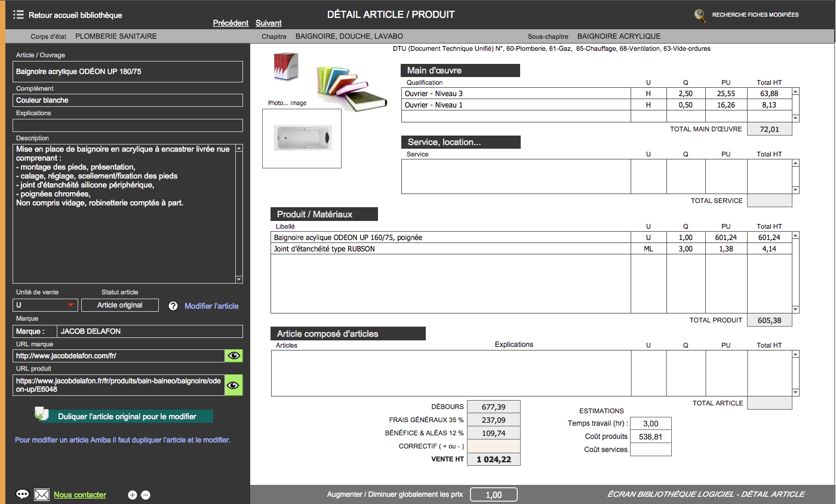View URL produit with eye button
The image size is (836, 504).
point(233,385)
